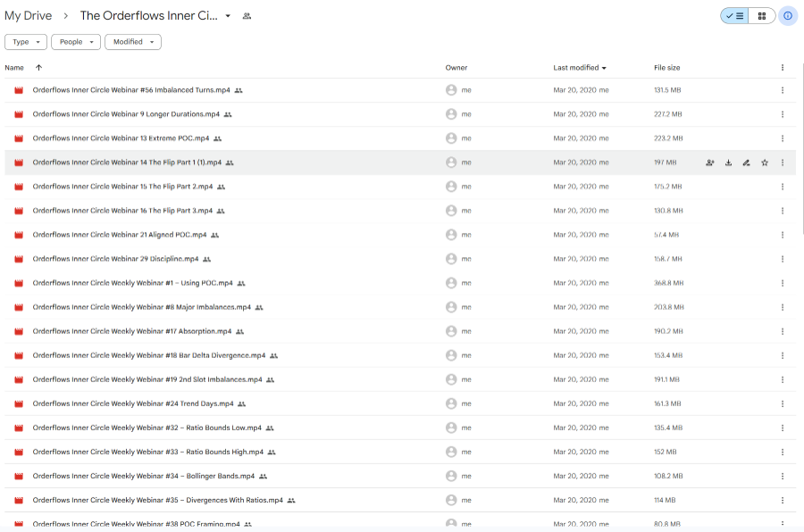Image resolution: width=804 pixels, height=532 pixels.
Task: Select the list layout view toggle
Action: (735, 16)
